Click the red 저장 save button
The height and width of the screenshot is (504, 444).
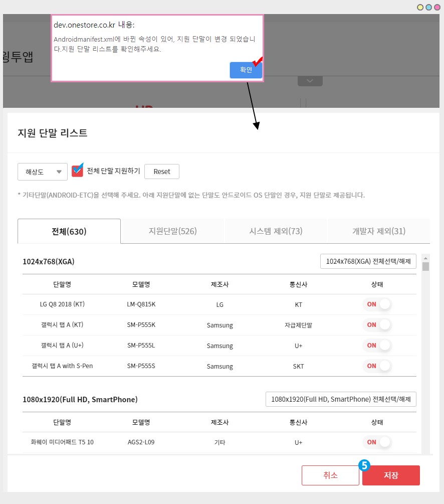pyautogui.click(x=391, y=475)
